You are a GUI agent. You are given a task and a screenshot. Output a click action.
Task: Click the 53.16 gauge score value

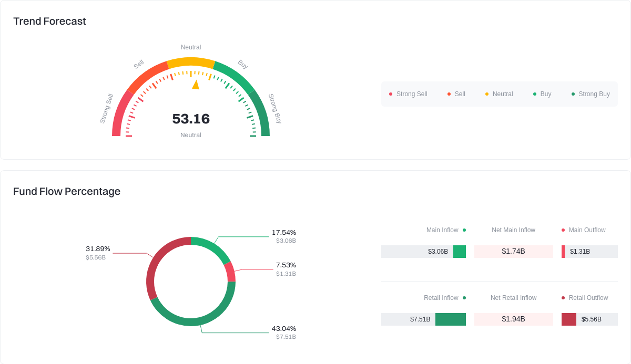(x=191, y=119)
